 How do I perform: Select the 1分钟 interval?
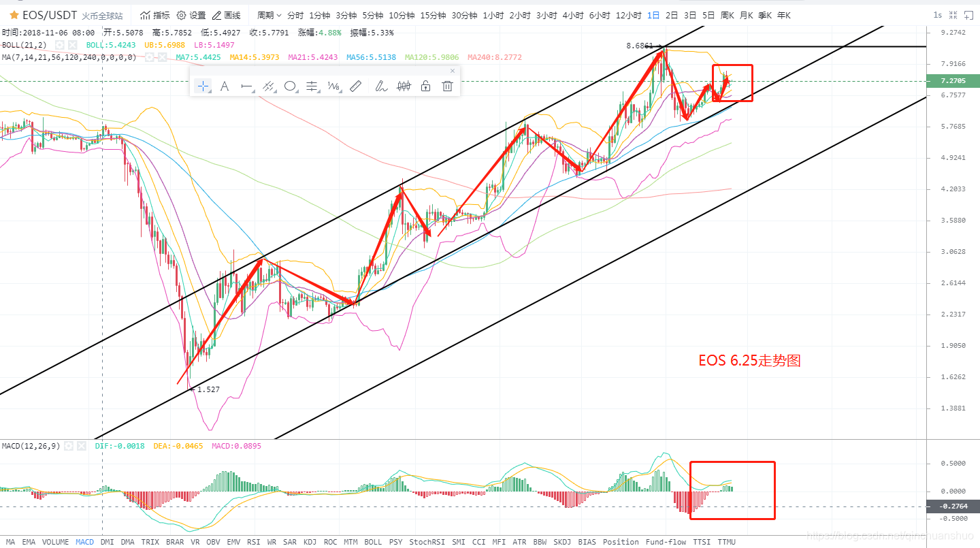pyautogui.click(x=320, y=15)
